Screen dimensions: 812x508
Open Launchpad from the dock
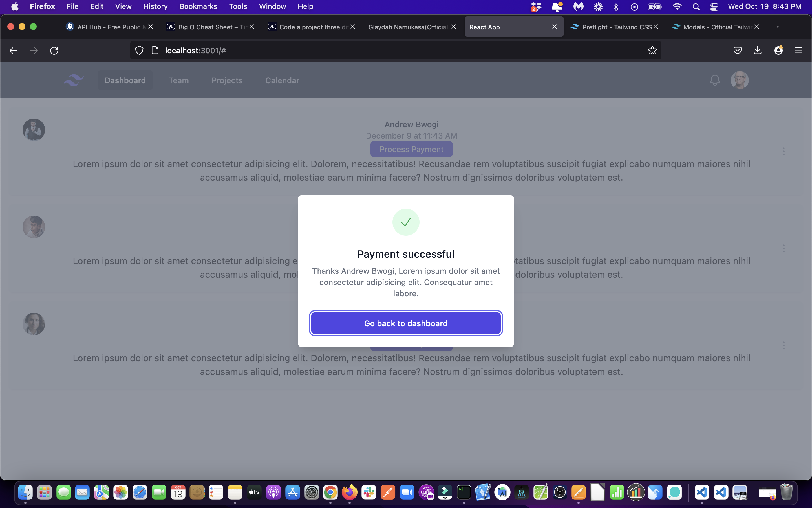pyautogui.click(x=44, y=492)
